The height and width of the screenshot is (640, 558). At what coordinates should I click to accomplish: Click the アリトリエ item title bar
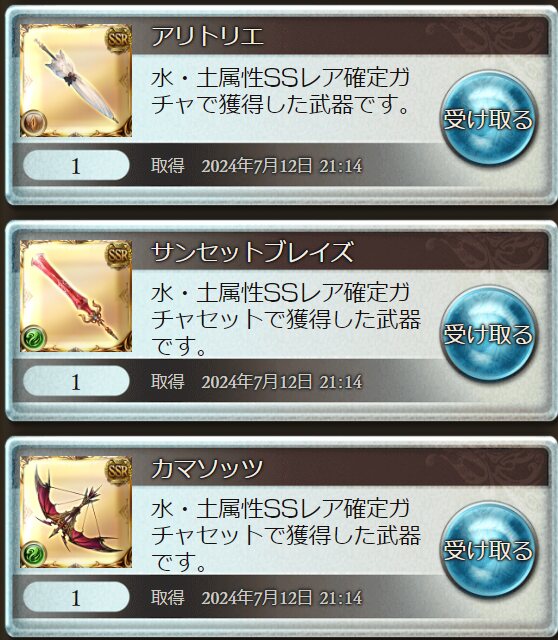click(x=340, y=36)
